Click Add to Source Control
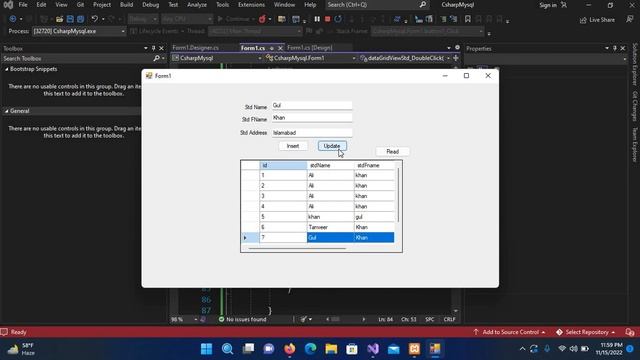Screen dimensions: 640x360 (x=509, y=332)
